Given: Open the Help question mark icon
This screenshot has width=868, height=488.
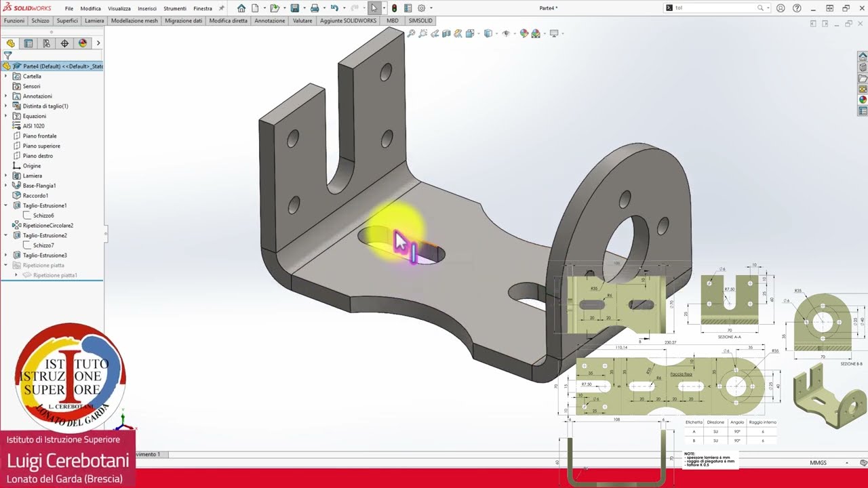Looking at the screenshot, I should point(797,8).
